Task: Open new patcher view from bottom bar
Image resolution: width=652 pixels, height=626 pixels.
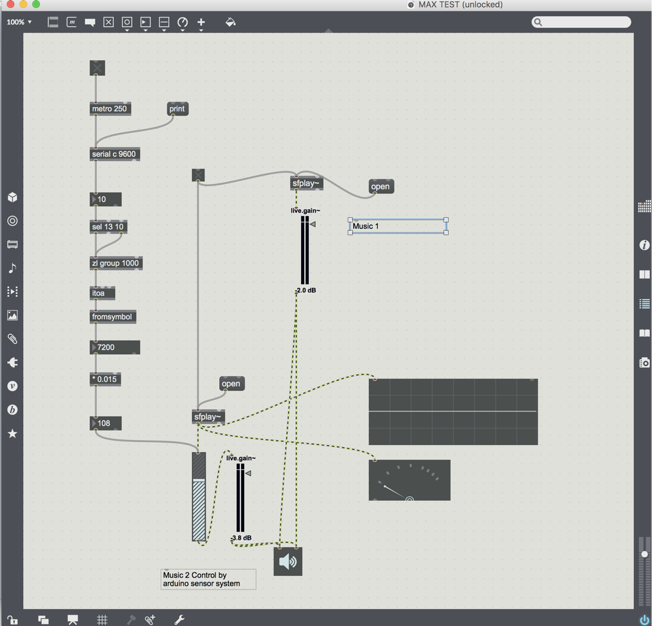Action: click(43, 620)
